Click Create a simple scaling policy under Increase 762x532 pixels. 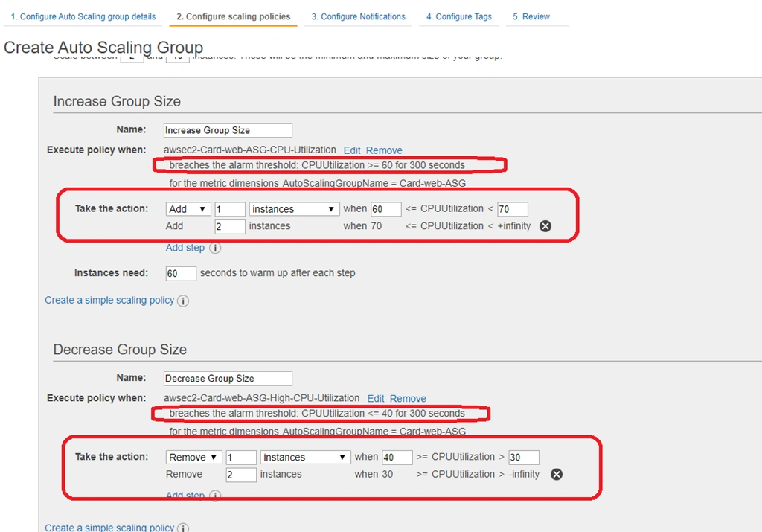click(109, 301)
